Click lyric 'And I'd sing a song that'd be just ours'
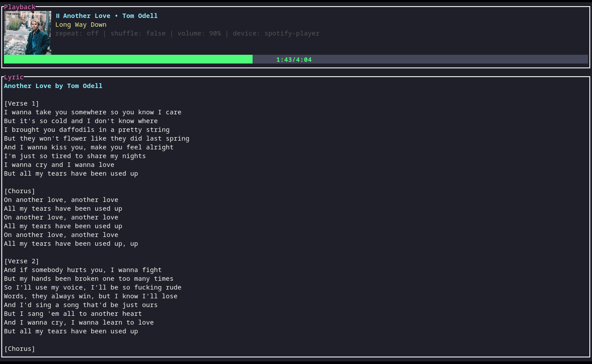The height and width of the screenshot is (364, 592). coord(81,305)
